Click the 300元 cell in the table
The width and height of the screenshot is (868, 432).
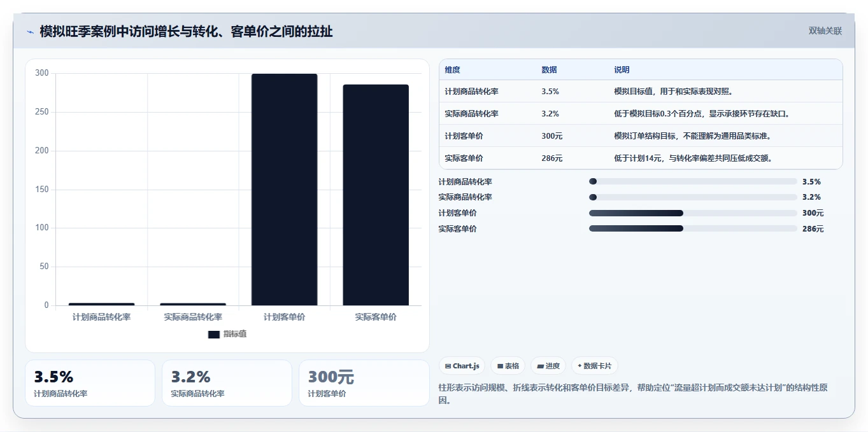click(x=552, y=136)
